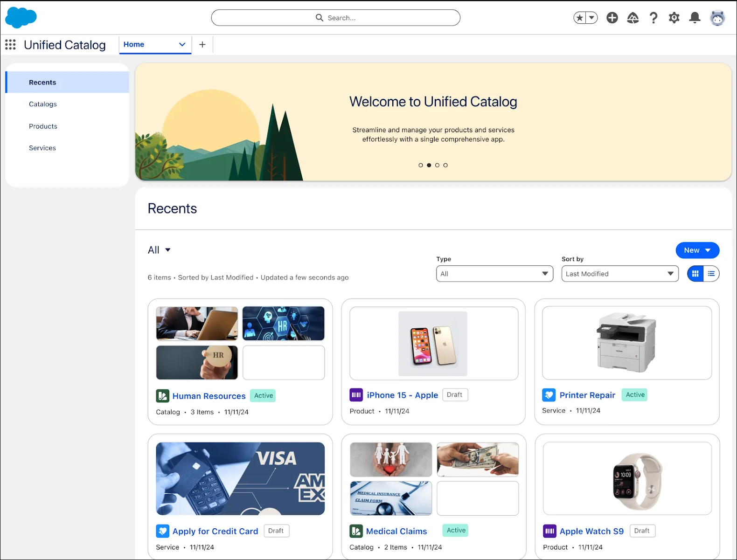737x560 pixels.
Task: Click the Salesforce cloud logo
Action: pos(21,18)
